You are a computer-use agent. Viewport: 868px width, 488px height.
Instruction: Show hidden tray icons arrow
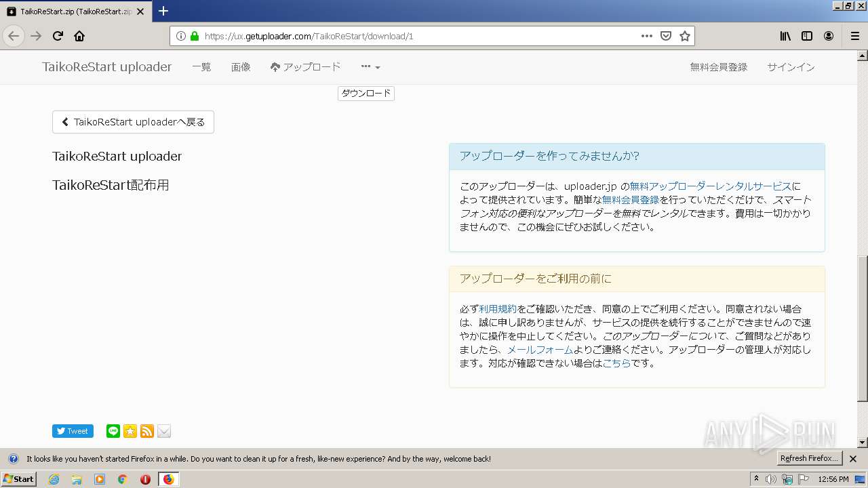click(757, 479)
